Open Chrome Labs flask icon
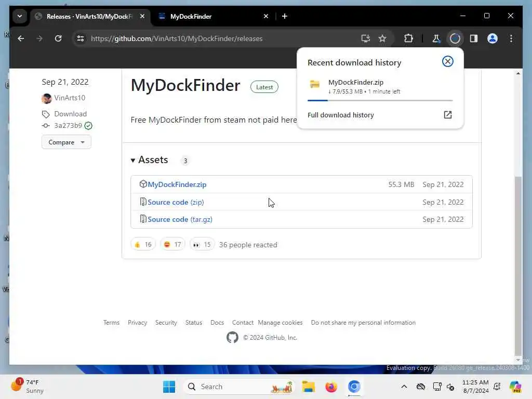The image size is (532, 399). (x=436, y=38)
